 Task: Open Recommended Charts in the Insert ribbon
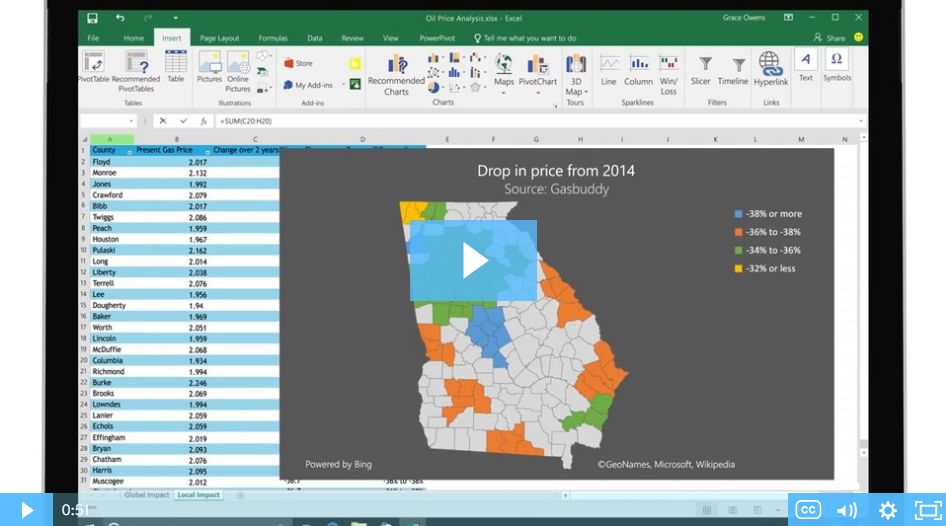(x=396, y=74)
